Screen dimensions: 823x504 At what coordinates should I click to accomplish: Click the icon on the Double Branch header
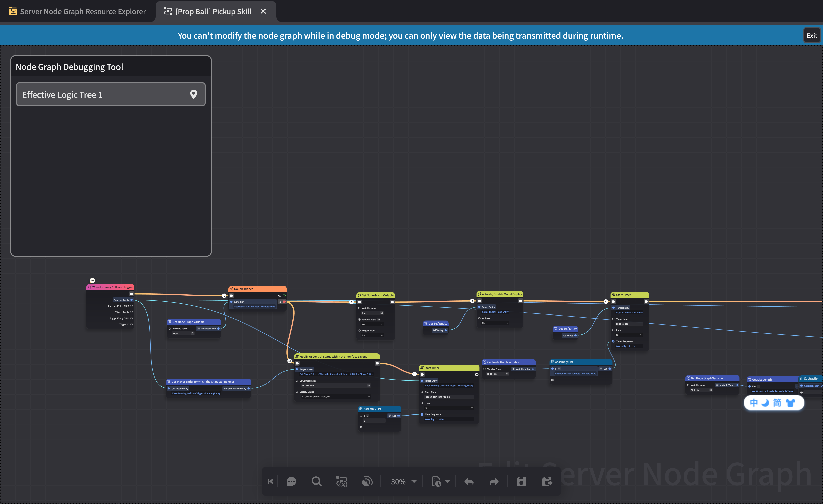tap(231, 289)
